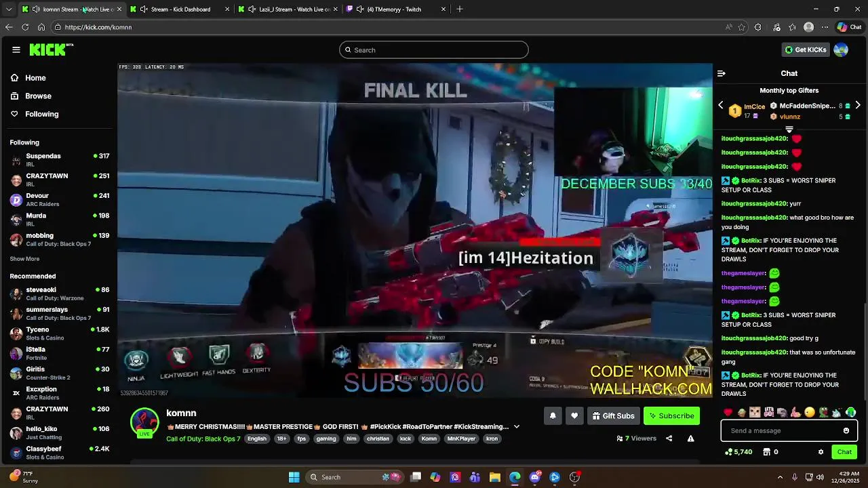Click the address bar URL
Image resolution: width=868 pixels, height=488 pixels.
(x=98, y=27)
